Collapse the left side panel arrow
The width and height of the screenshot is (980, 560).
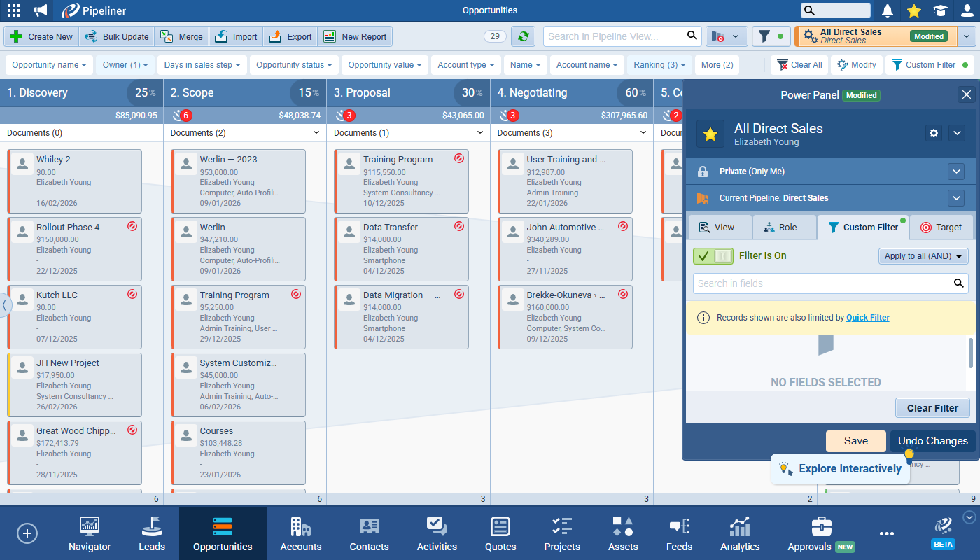6,305
